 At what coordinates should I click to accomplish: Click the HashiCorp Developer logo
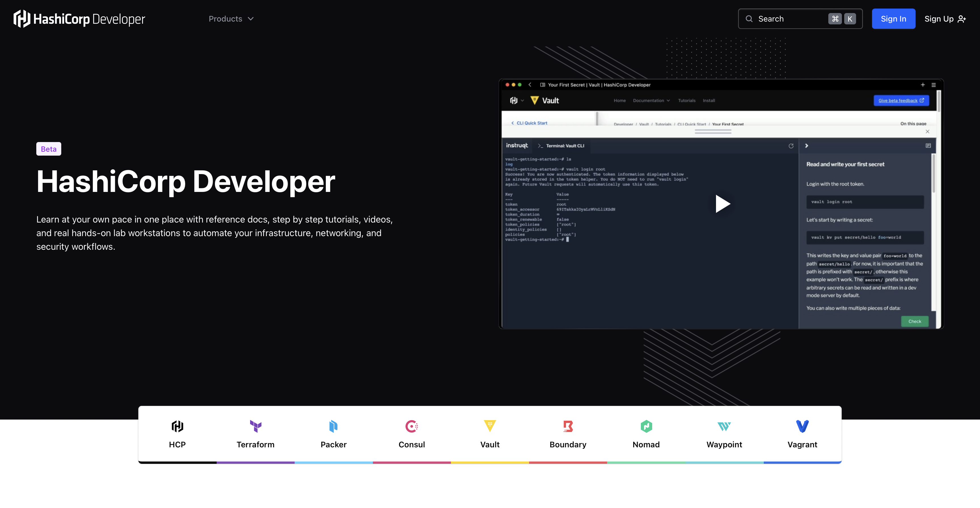point(79,18)
